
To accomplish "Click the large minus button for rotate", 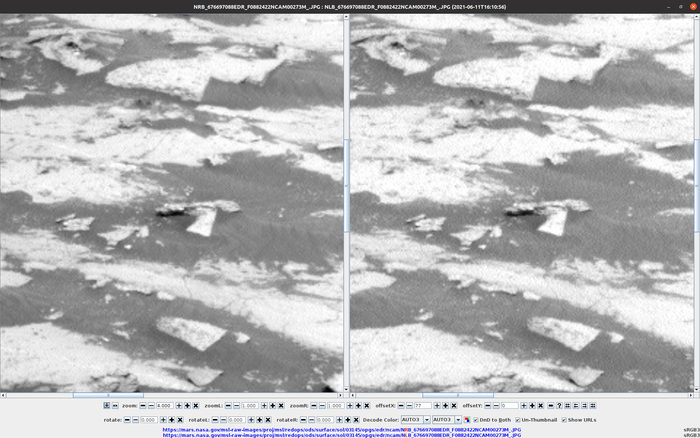I will (x=127, y=420).
